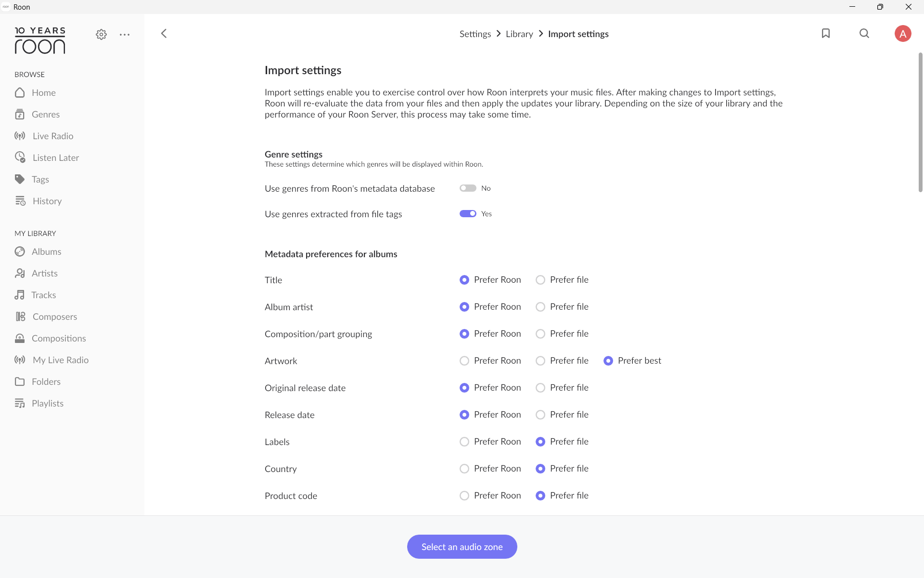Screen dimensions: 924x578
Task: Click the Roon 10 Years logo
Action: coord(40,40)
